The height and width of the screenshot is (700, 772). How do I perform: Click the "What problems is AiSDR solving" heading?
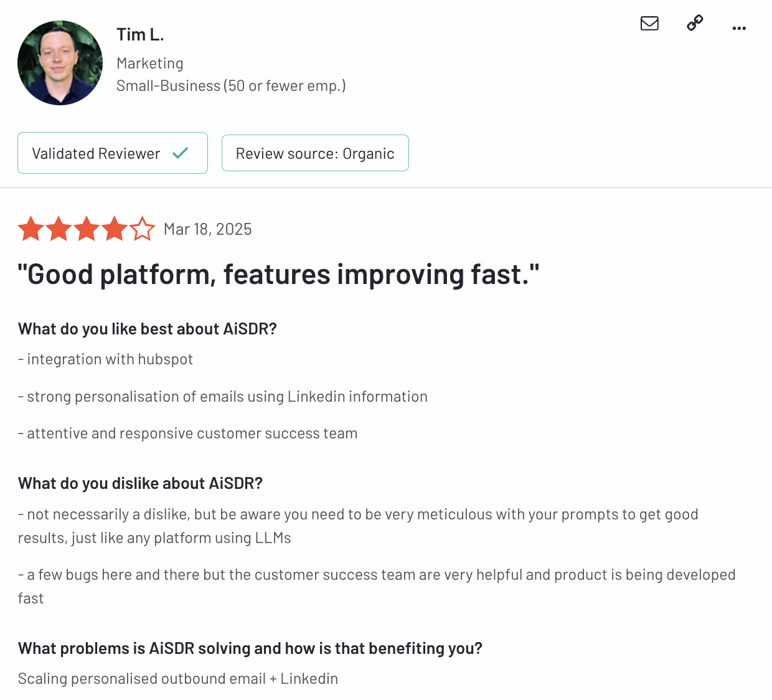(x=250, y=648)
